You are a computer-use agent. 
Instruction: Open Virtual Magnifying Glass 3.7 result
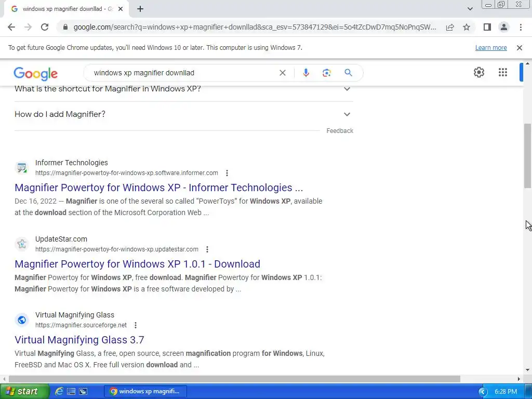click(79, 340)
